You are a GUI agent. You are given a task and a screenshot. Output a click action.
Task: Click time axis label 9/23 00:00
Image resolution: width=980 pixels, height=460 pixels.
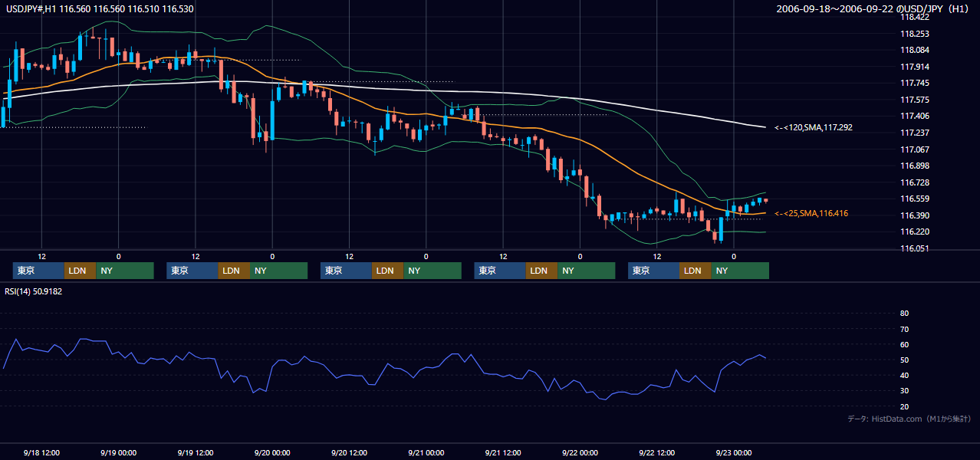(x=734, y=452)
